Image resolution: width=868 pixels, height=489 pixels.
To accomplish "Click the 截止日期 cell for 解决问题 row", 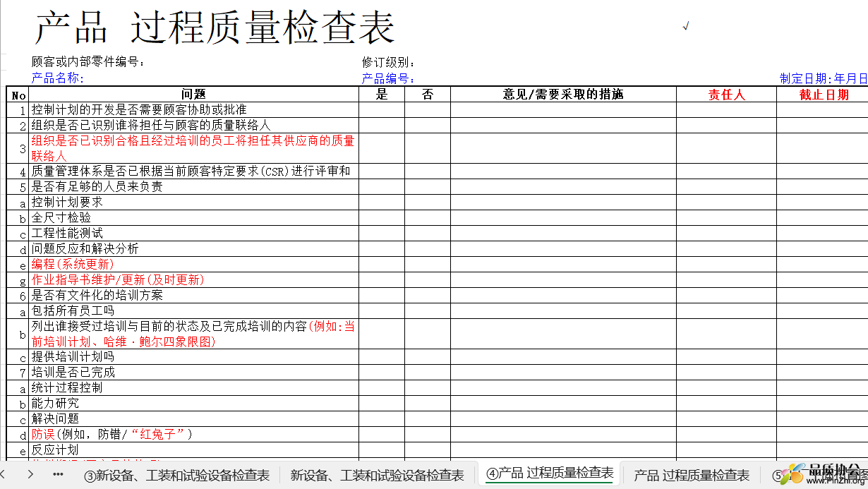I will coord(823,419).
